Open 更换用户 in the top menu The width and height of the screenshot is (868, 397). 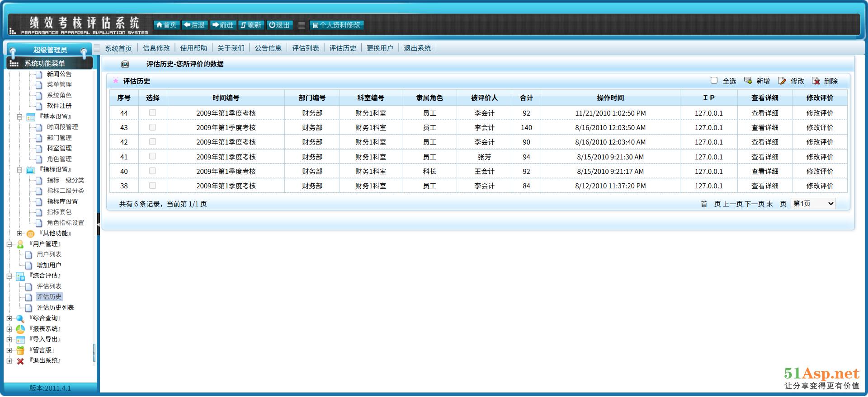(x=380, y=48)
